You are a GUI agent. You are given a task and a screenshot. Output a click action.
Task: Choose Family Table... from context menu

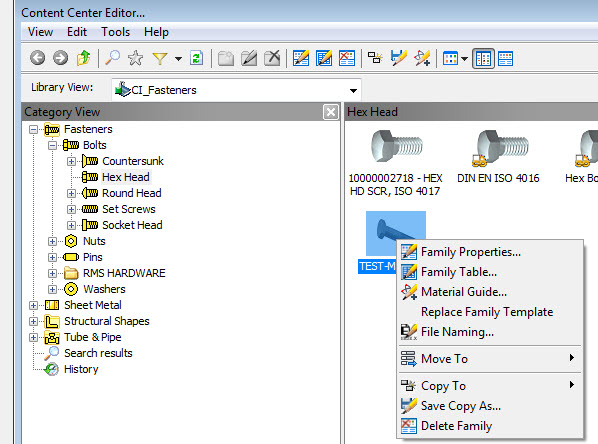[490, 272]
